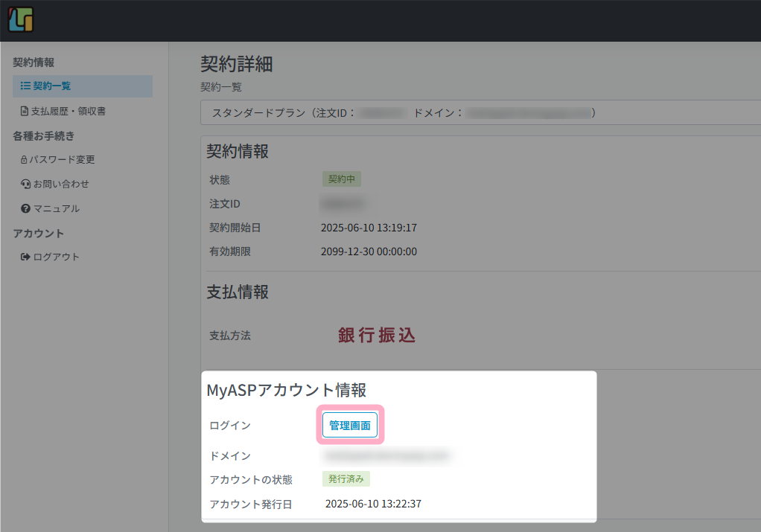Click ログアウト to sign out

coord(56,256)
